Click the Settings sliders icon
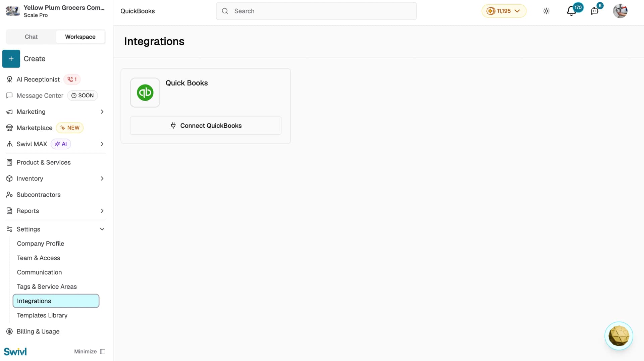This screenshot has height=361, width=644. (9, 229)
